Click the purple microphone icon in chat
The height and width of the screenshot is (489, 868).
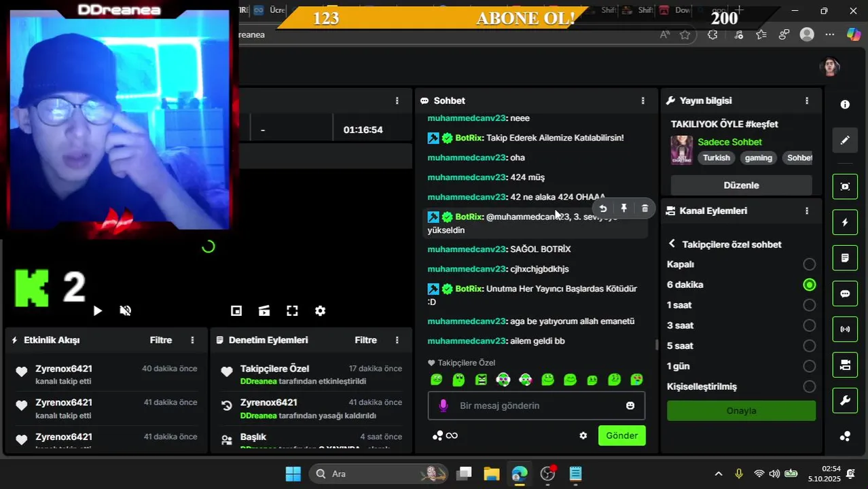point(444,405)
